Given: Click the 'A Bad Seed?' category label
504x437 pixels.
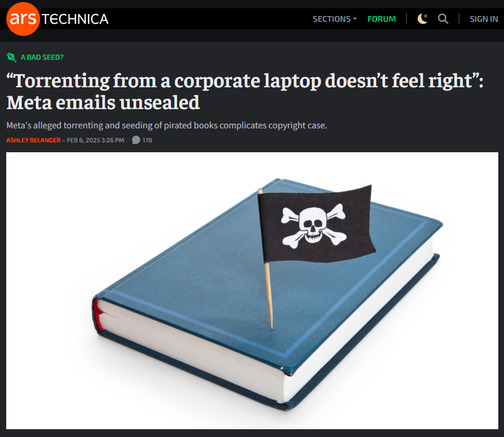Looking at the screenshot, I should pyautogui.click(x=42, y=57).
